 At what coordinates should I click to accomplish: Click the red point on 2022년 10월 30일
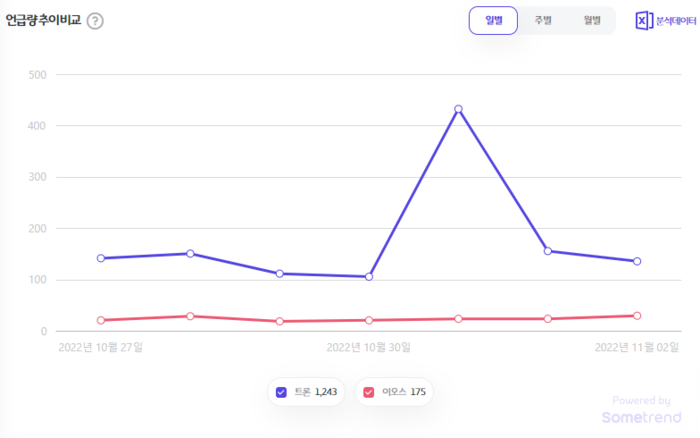pos(369,320)
